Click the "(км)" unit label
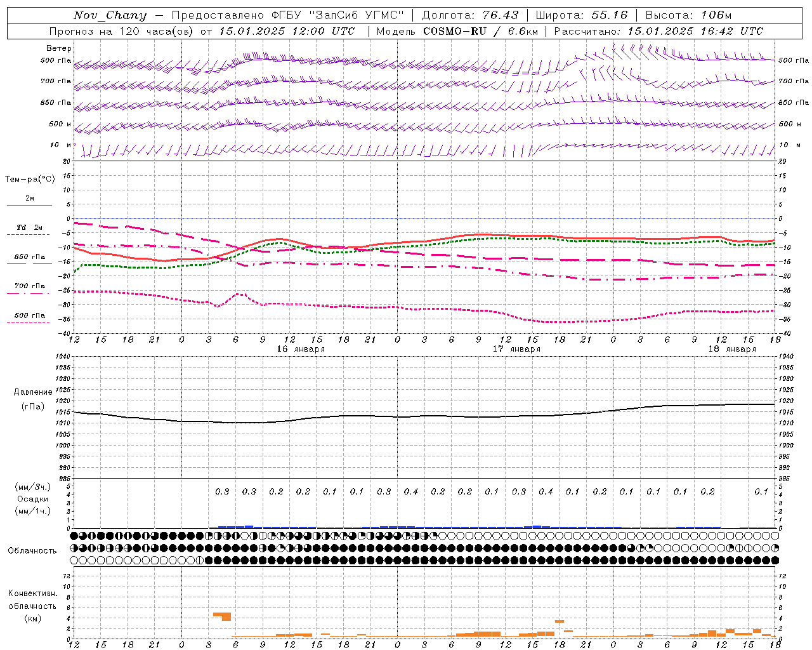Screen dimensions: 812x650 pyautogui.click(x=33, y=618)
